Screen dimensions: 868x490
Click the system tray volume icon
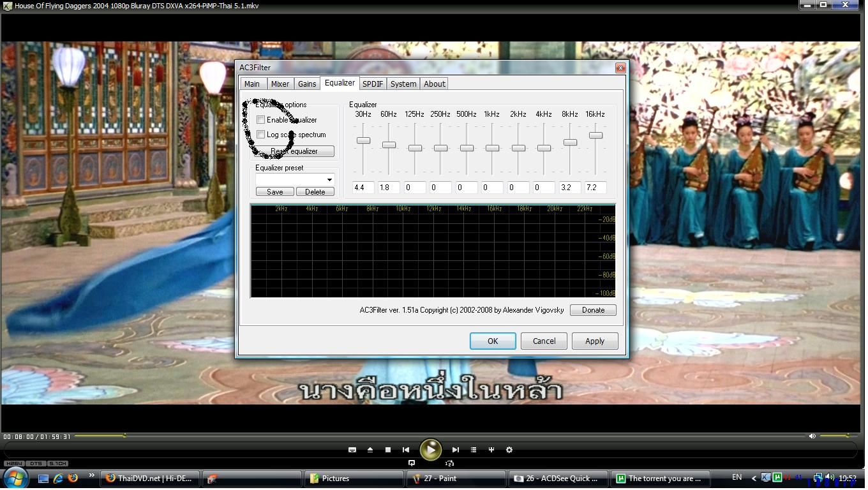[x=830, y=477]
